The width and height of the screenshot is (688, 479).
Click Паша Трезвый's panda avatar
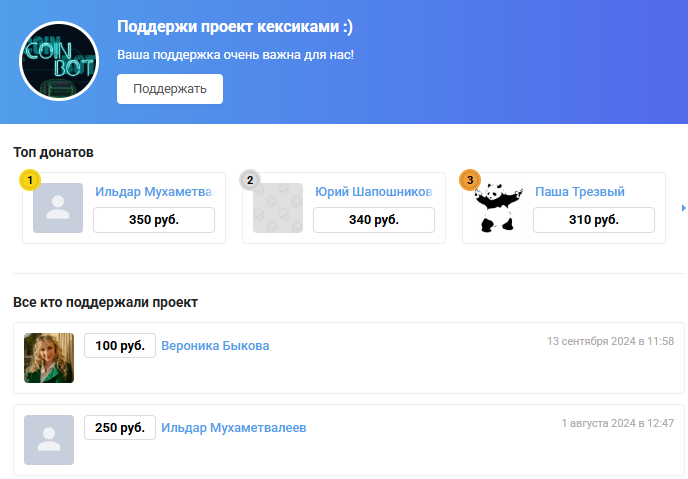tap(498, 208)
